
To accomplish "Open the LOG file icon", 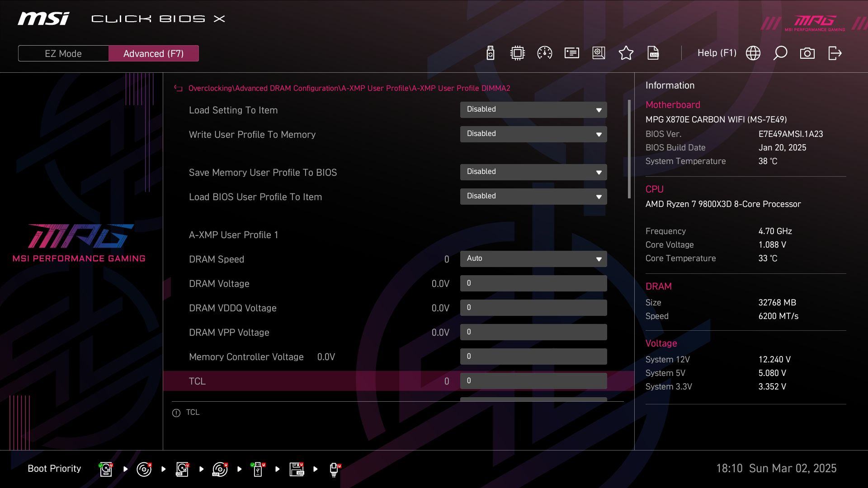I will click(x=653, y=53).
